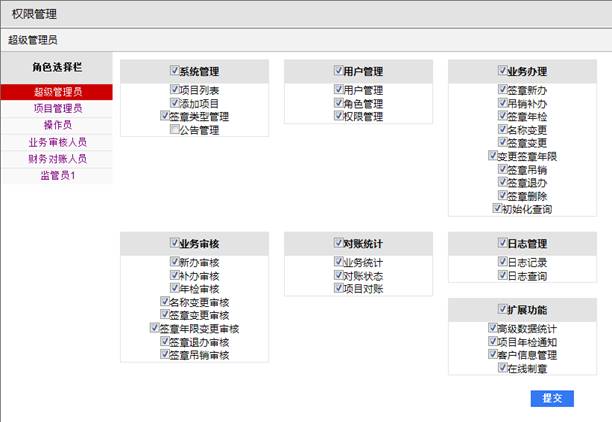Uncheck the 高级数据统计 checkbox
Image resolution: width=612 pixels, height=422 pixels.
point(490,329)
